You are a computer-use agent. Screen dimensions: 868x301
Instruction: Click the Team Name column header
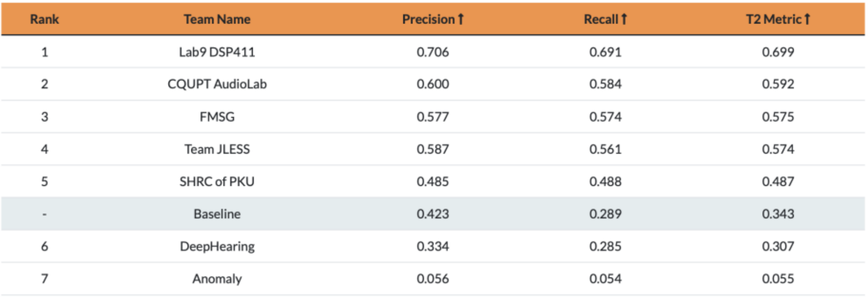217,19
